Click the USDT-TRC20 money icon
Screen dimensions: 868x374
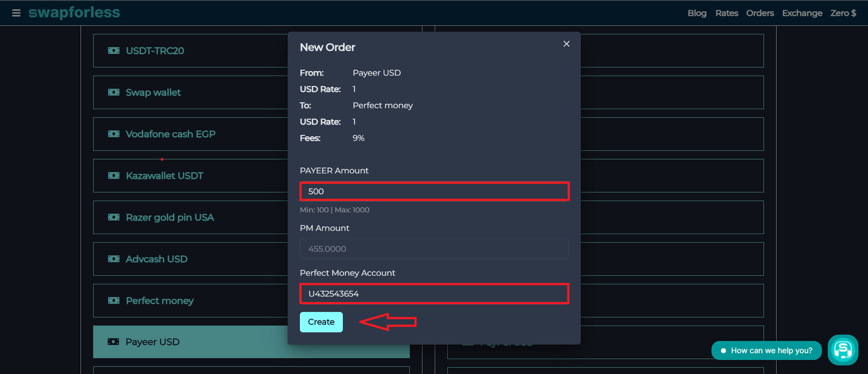click(114, 51)
